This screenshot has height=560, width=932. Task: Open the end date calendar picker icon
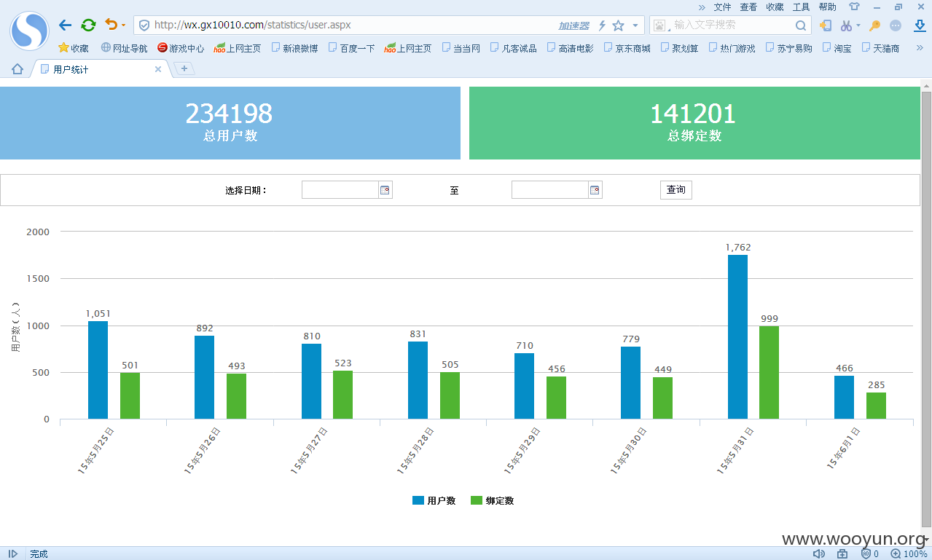(595, 190)
